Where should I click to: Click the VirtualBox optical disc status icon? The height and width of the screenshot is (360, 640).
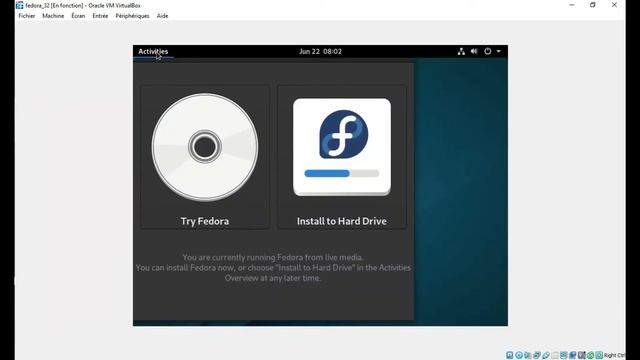pos(518,355)
